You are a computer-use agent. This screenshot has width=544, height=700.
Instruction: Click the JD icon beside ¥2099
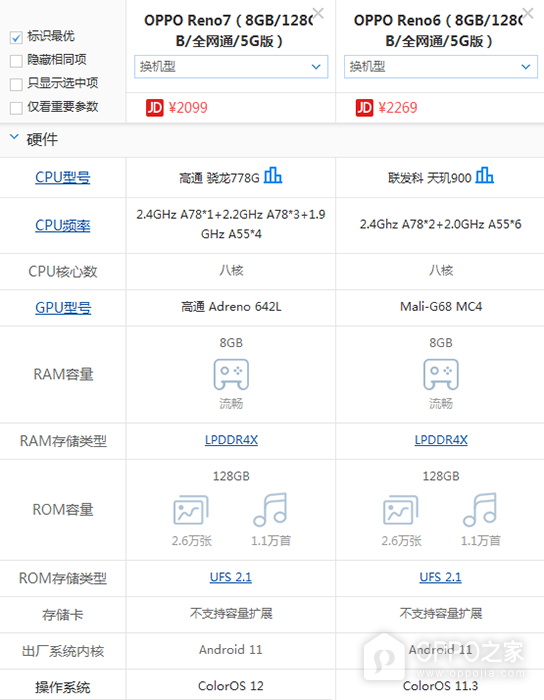[x=154, y=108]
